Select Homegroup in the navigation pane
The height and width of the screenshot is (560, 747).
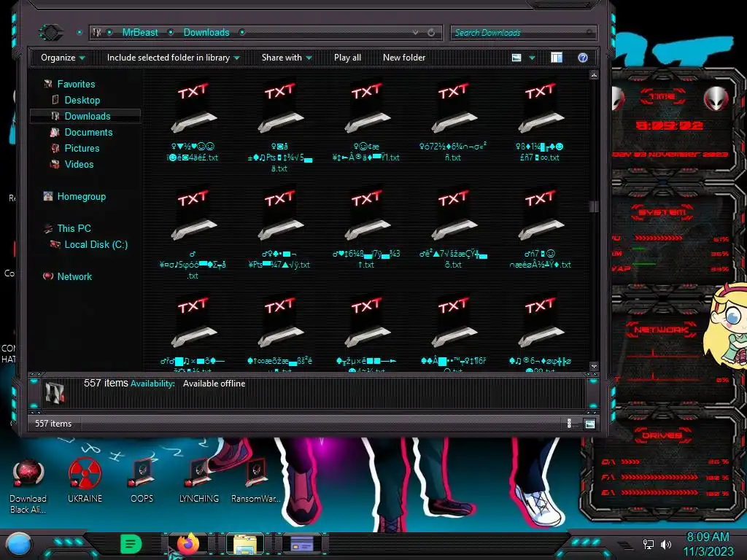tap(82, 197)
